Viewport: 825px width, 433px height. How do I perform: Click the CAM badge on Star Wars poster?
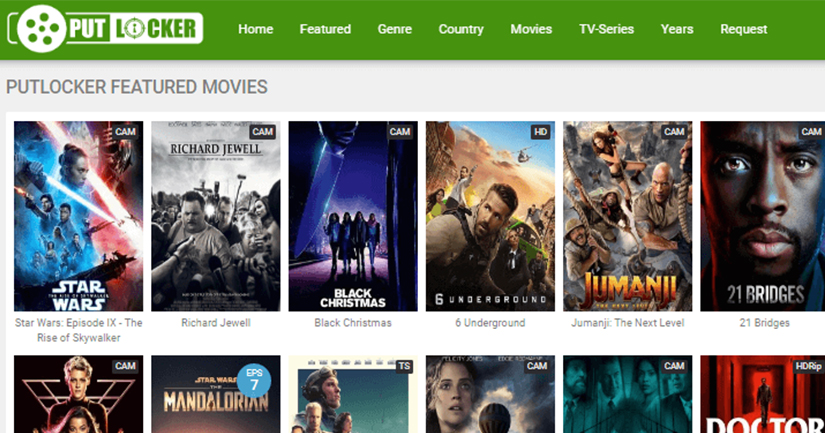click(125, 132)
